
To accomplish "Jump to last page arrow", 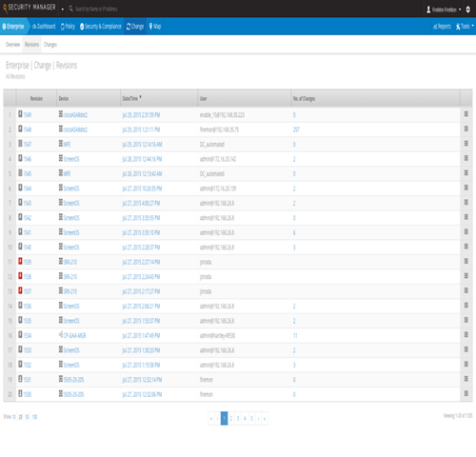I will [265, 418].
